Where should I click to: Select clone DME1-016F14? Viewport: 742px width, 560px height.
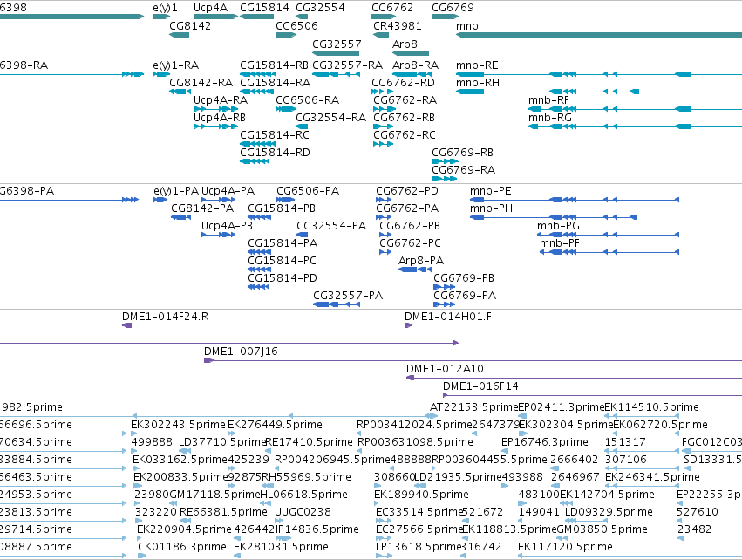click(480, 386)
